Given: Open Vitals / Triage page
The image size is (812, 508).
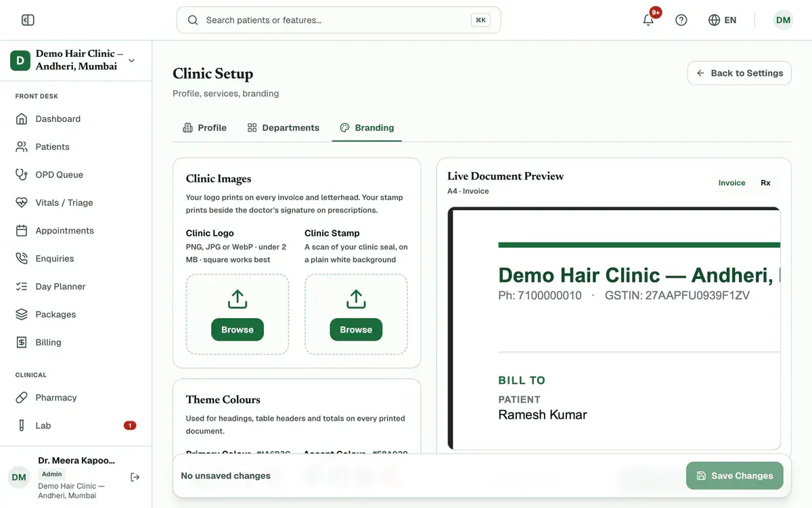Looking at the screenshot, I should pos(76,203).
